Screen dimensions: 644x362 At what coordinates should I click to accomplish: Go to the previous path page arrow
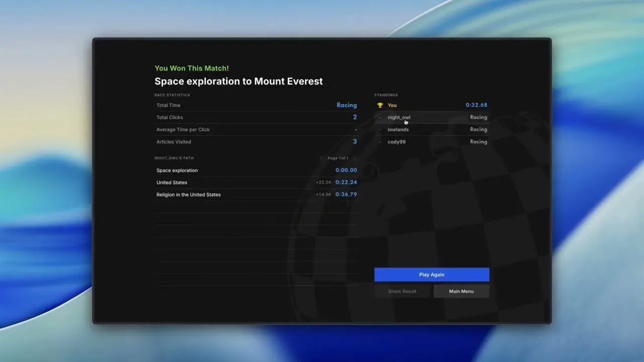tap(321, 158)
